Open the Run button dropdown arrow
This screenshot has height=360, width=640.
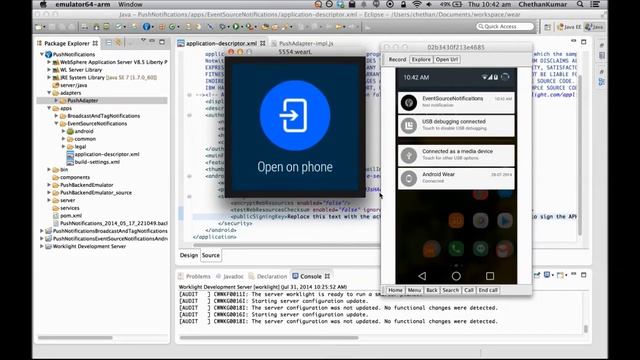tap(241, 27)
